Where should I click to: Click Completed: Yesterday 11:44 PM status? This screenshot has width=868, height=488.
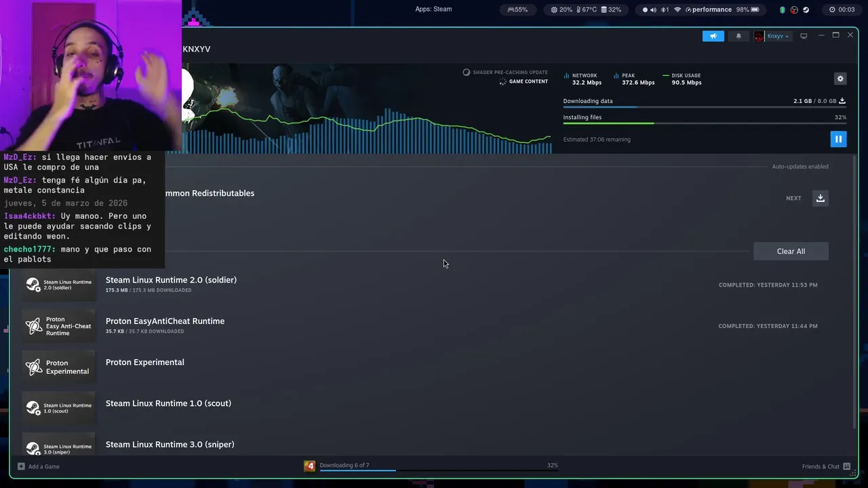[768, 326]
